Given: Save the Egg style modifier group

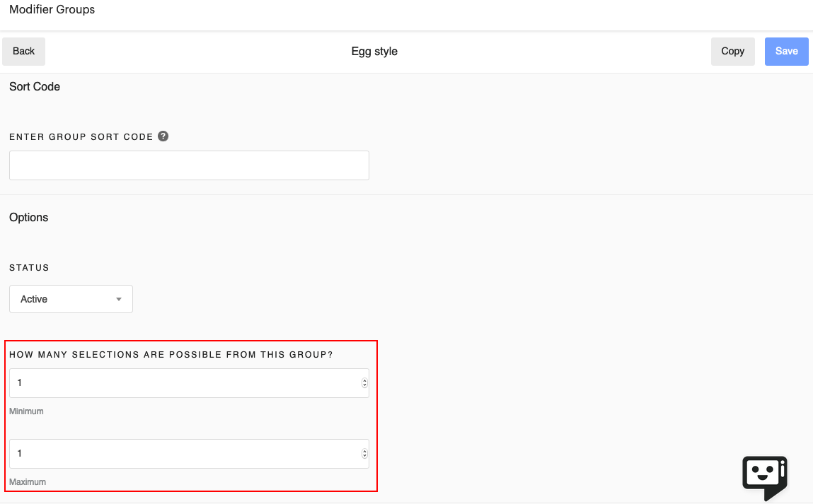Looking at the screenshot, I should click(x=786, y=51).
